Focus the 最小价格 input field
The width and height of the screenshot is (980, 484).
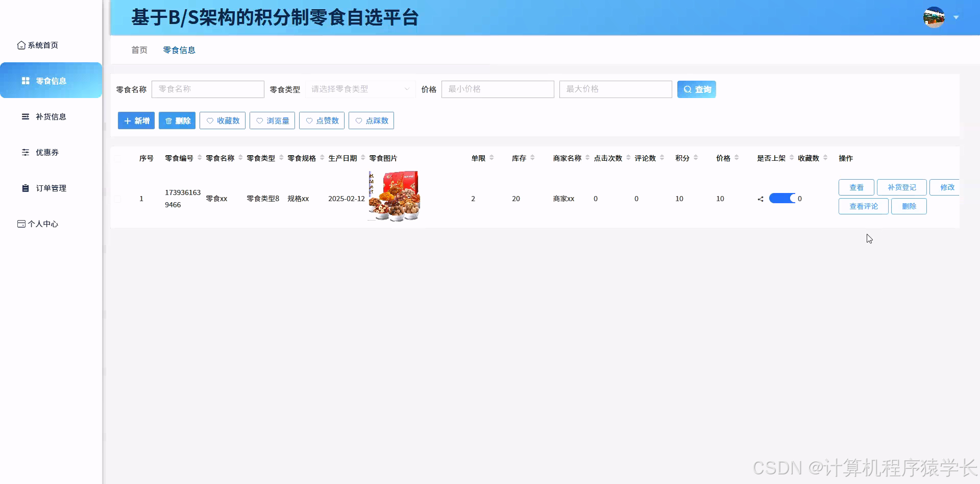pos(498,89)
